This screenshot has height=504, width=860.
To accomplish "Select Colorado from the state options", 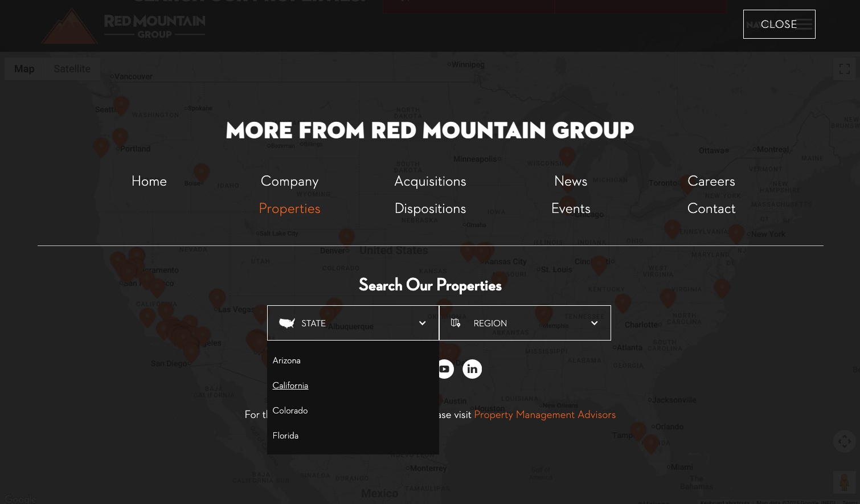I will (290, 411).
